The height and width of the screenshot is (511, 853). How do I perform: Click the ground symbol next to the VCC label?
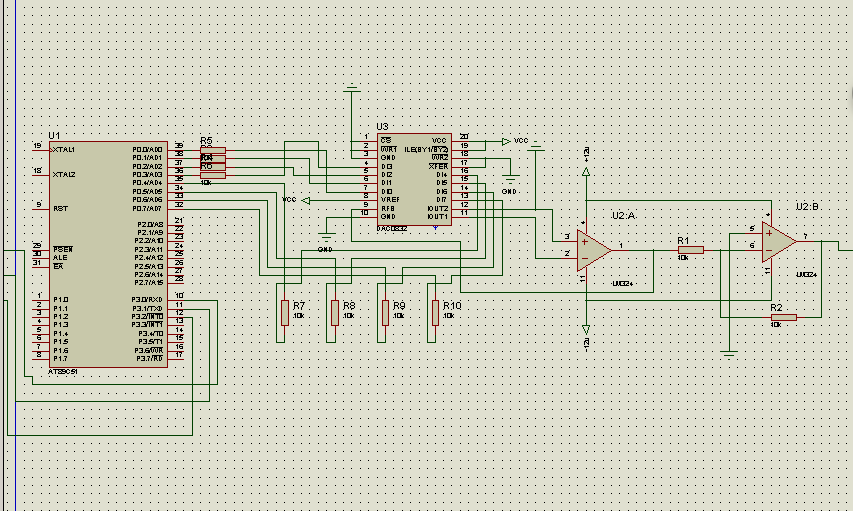tap(536, 145)
